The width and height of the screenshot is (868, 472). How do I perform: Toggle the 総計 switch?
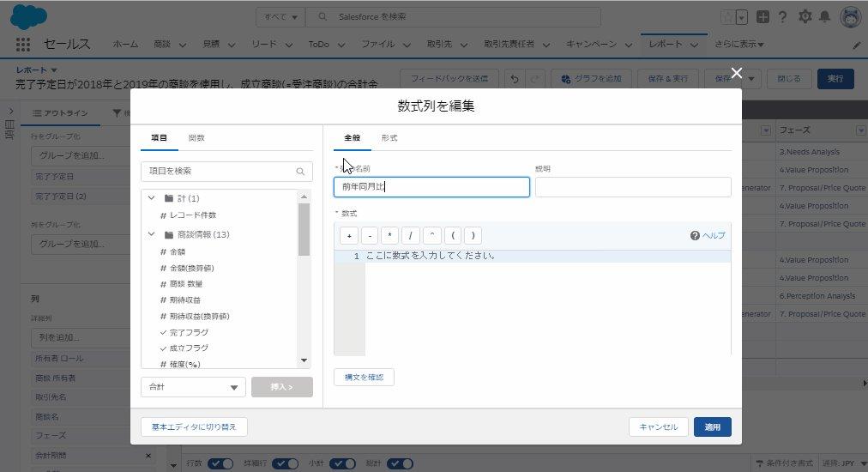(x=400, y=463)
